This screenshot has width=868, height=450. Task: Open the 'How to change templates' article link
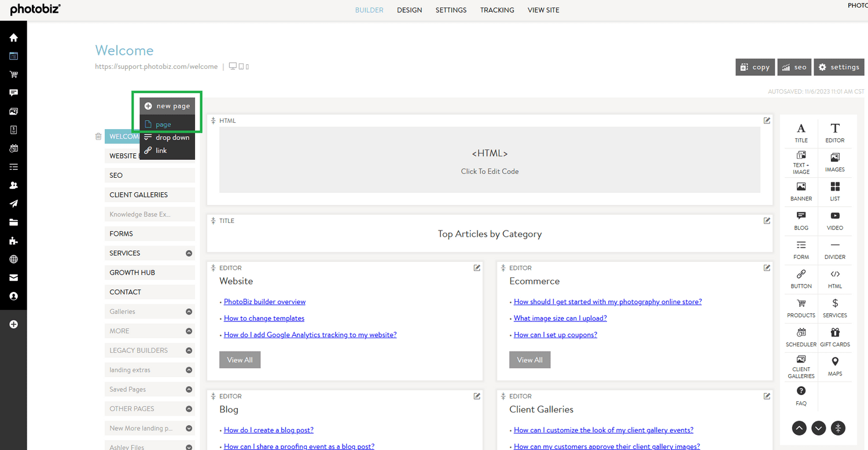tap(264, 318)
